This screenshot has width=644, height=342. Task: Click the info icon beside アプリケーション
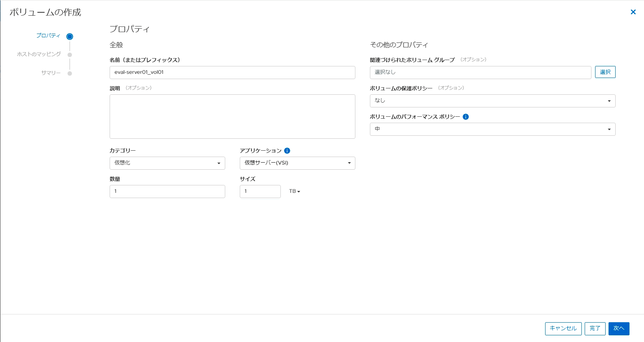(x=286, y=151)
